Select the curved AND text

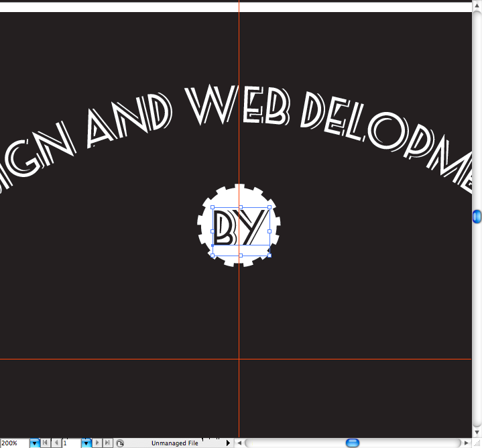pyautogui.click(x=129, y=121)
